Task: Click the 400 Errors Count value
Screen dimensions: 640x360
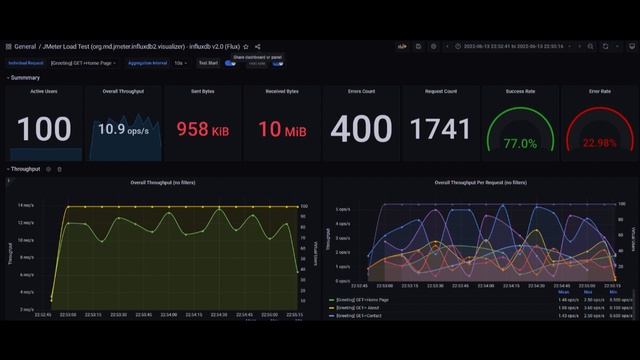Action: [x=361, y=129]
